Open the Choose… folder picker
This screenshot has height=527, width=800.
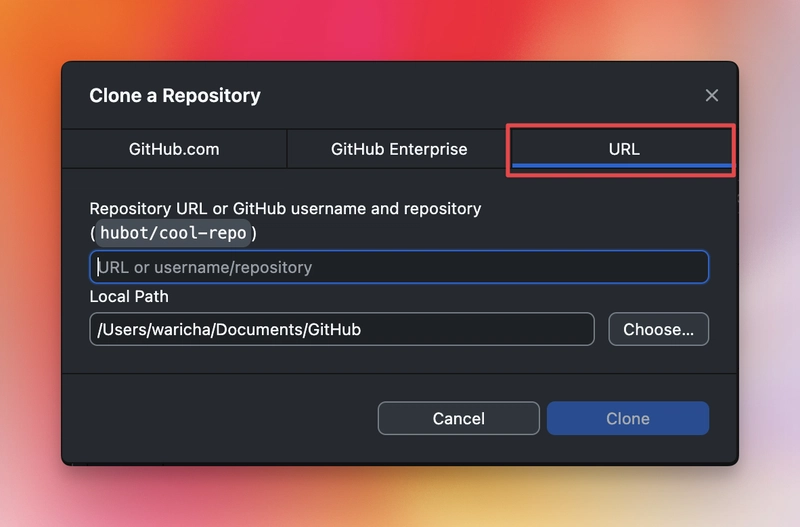pos(658,329)
